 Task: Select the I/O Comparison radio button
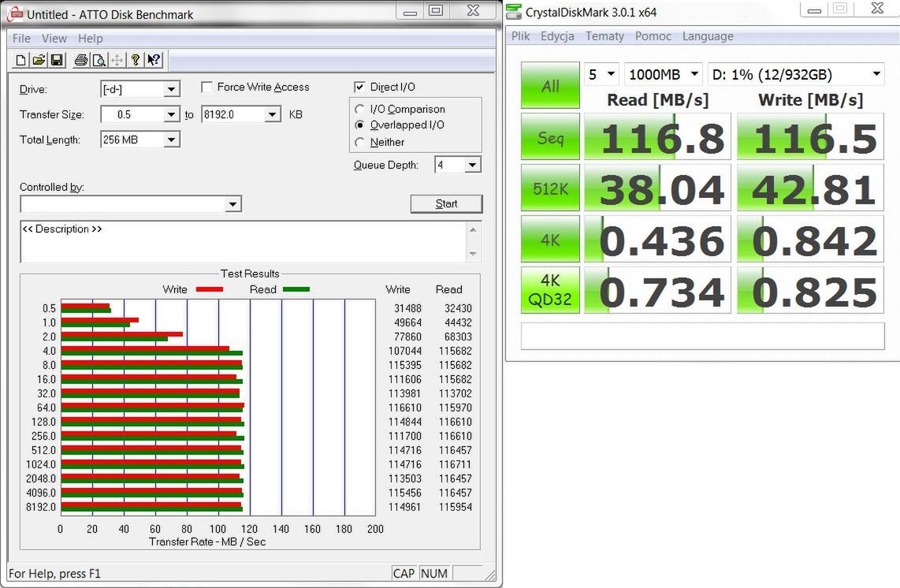(360, 109)
